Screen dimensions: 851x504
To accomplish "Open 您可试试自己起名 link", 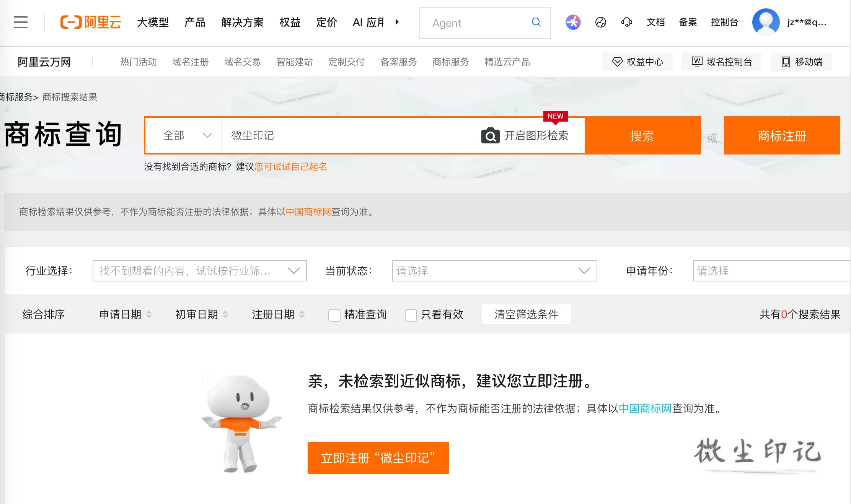I will [291, 166].
